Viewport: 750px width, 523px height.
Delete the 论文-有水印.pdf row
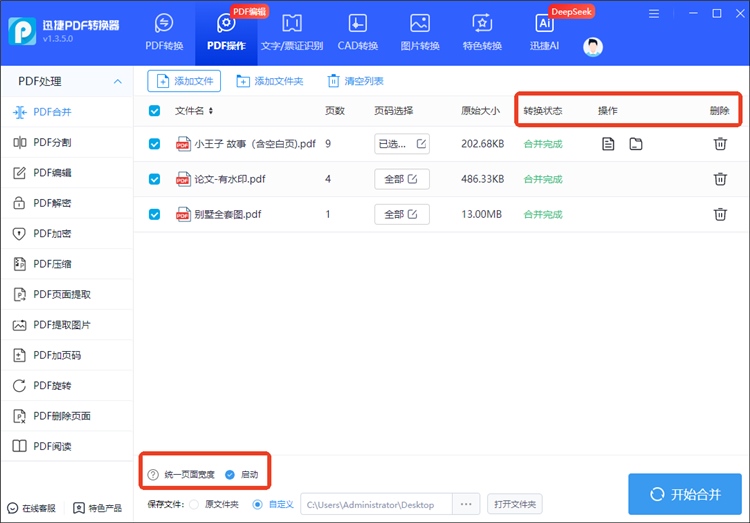[x=720, y=179]
